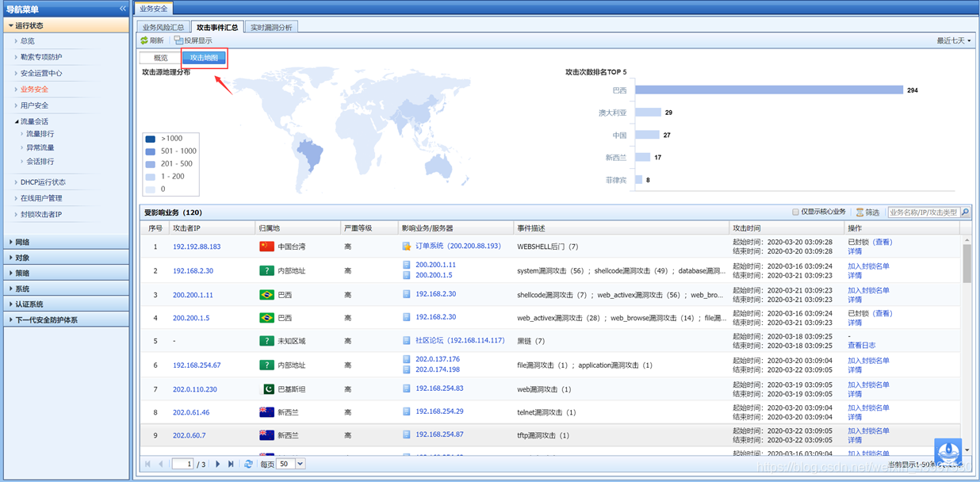Enable the 仅显示核心业务 checkbox
980x482 pixels.
click(796, 212)
